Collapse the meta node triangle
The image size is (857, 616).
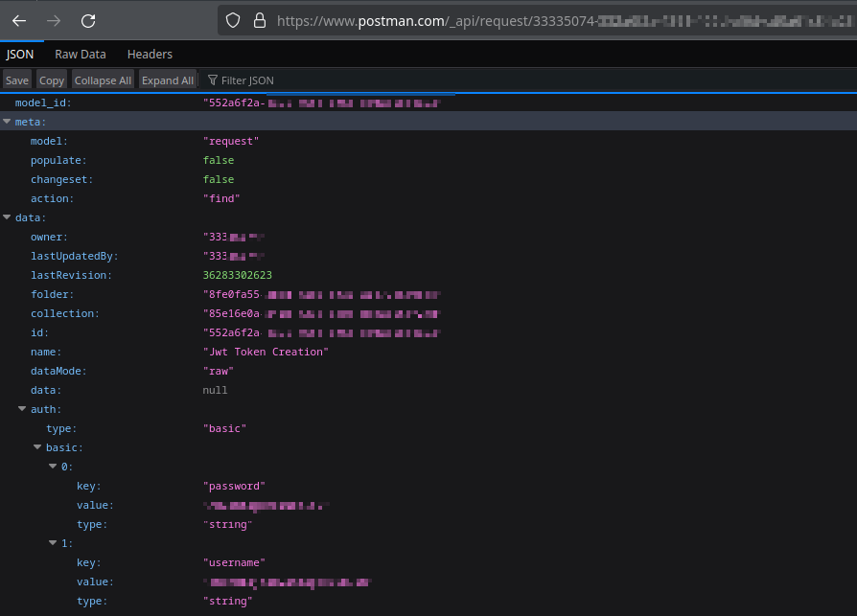(8, 121)
